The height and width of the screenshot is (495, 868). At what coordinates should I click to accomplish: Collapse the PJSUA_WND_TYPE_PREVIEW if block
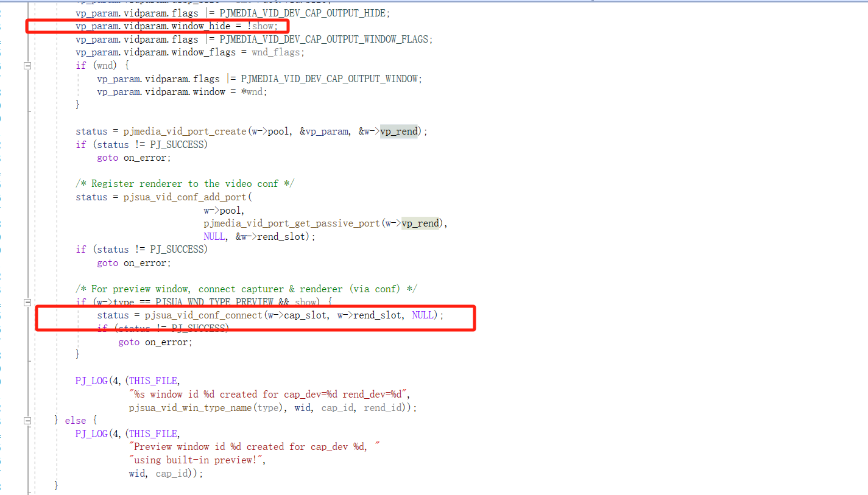tap(27, 302)
